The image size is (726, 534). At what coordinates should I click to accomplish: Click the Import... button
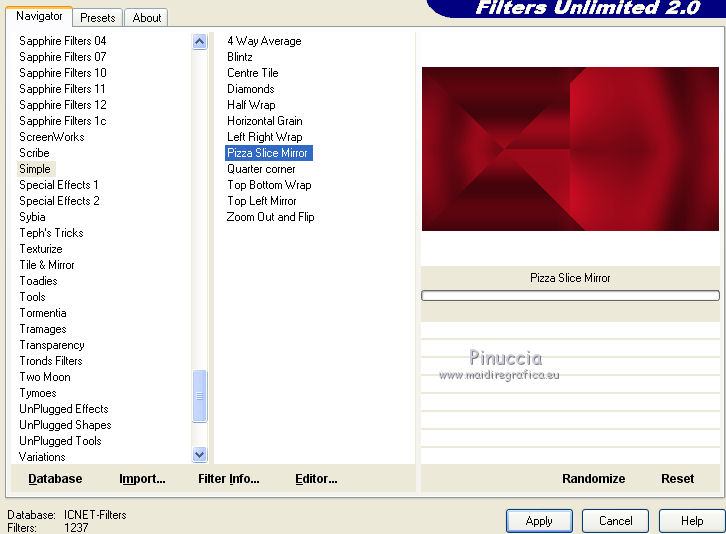point(142,478)
